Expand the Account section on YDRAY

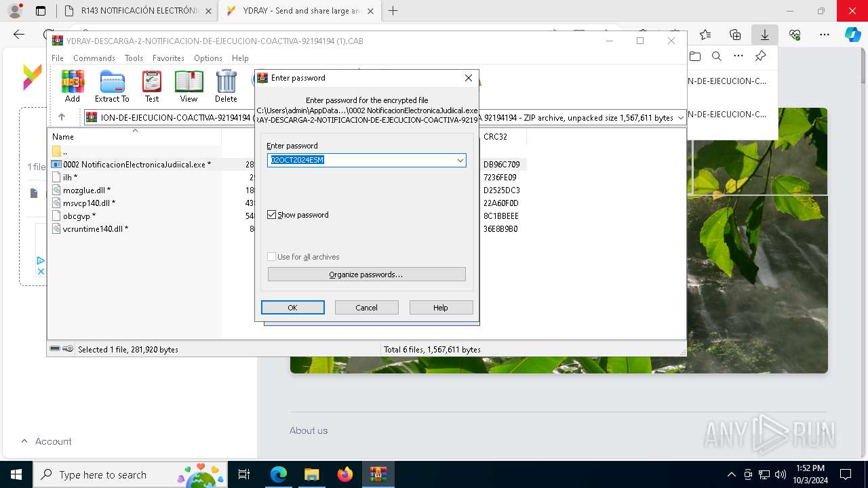click(46, 441)
